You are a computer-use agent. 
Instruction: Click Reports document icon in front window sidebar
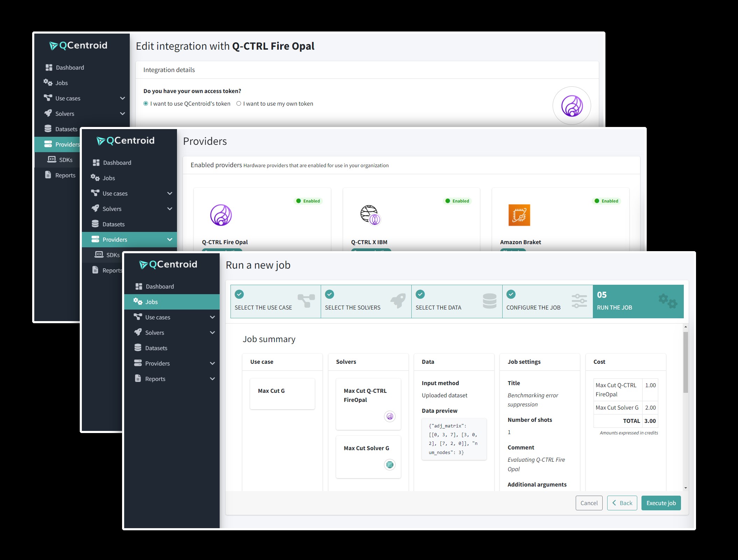(138, 378)
